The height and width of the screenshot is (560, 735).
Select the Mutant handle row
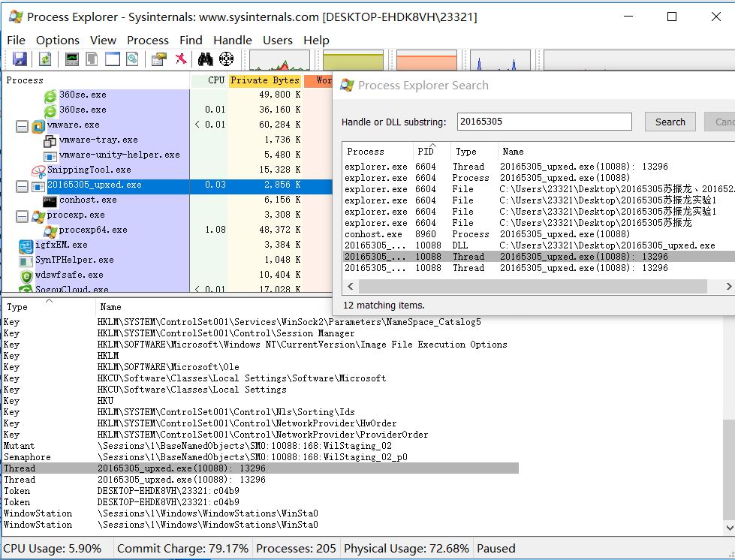click(x=261, y=446)
